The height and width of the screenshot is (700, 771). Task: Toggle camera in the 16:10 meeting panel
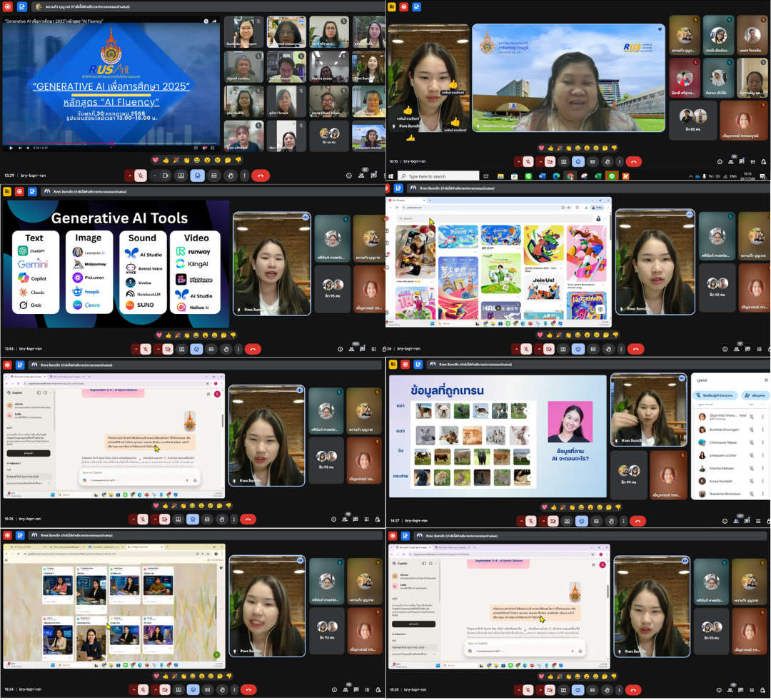(x=550, y=162)
